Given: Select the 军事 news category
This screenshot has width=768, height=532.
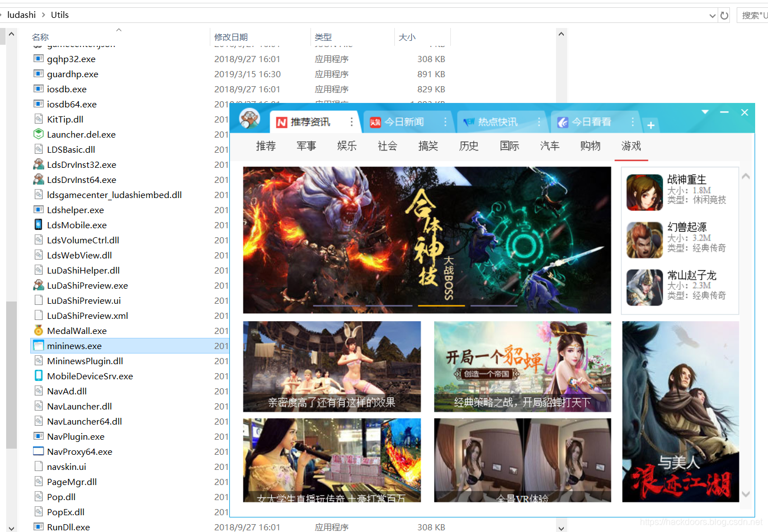Looking at the screenshot, I should (307, 146).
